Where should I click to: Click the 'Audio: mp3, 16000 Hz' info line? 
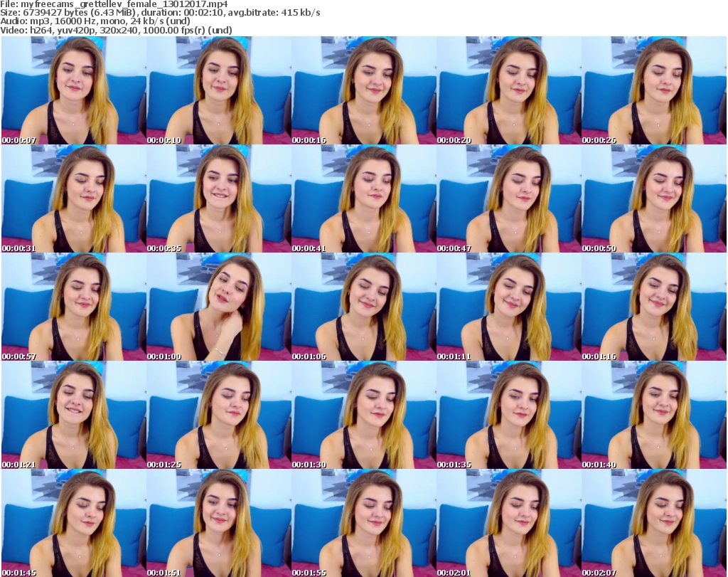coord(95,21)
